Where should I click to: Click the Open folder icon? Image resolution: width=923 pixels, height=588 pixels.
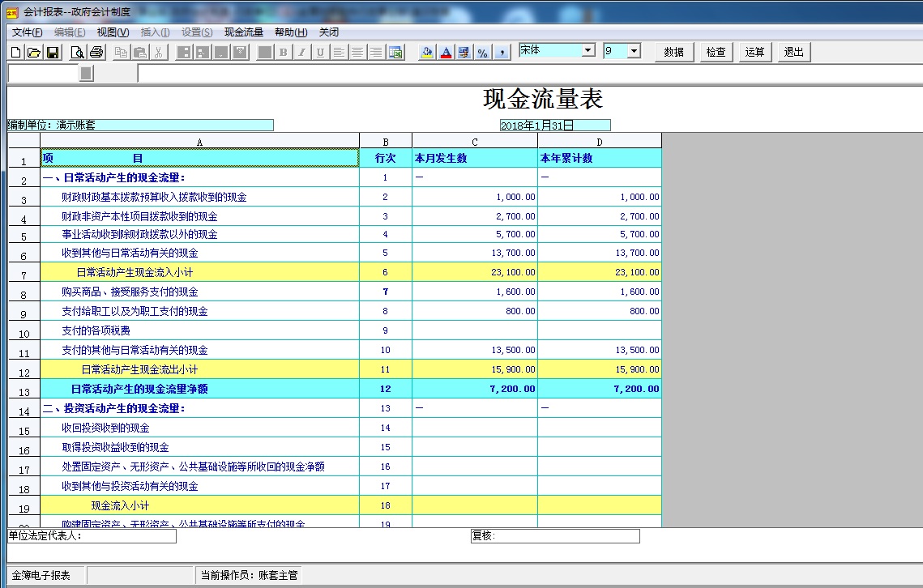pyautogui.click(x=34, y=53)
